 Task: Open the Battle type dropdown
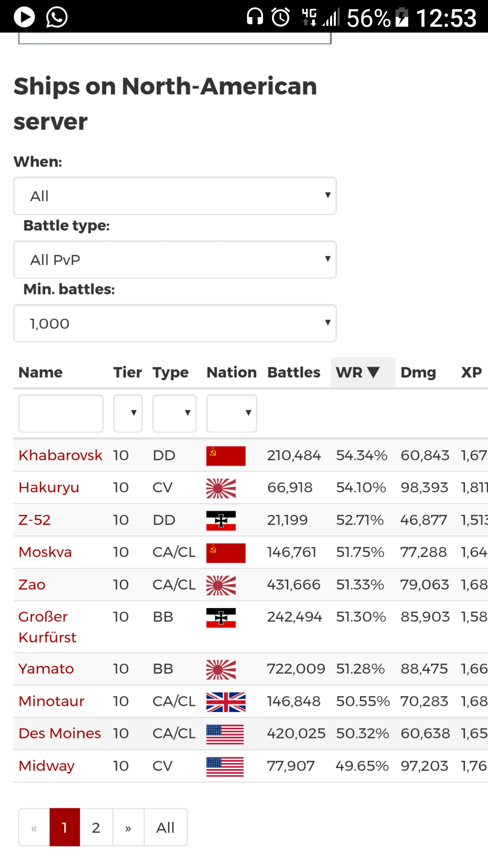pyautogui.click(x=175, y=260)
